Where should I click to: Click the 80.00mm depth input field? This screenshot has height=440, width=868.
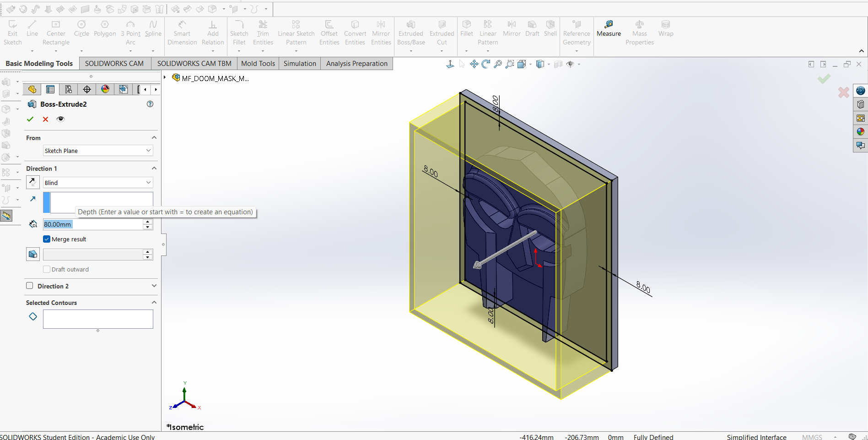click(x=93, y=224)
